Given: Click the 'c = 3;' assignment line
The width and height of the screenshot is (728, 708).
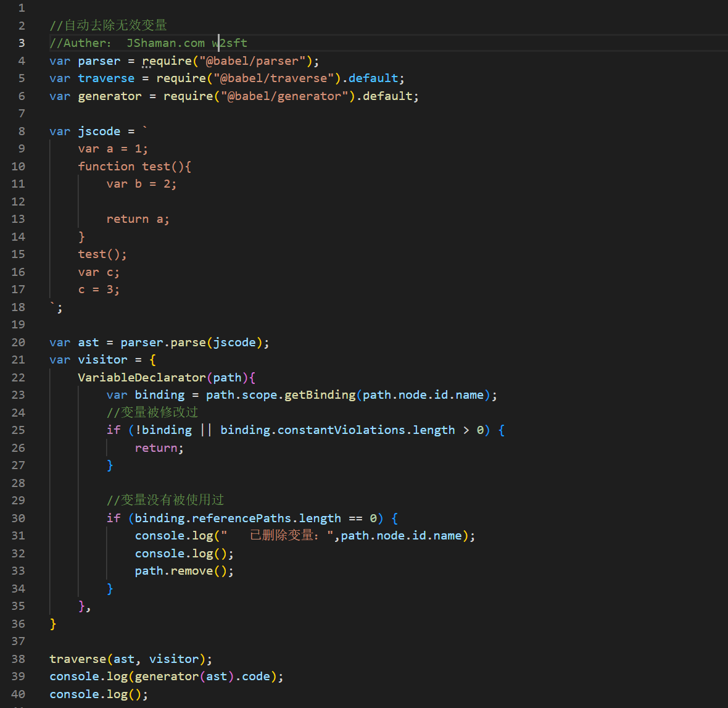Looking at the screenshot, I should click(99, 289).
